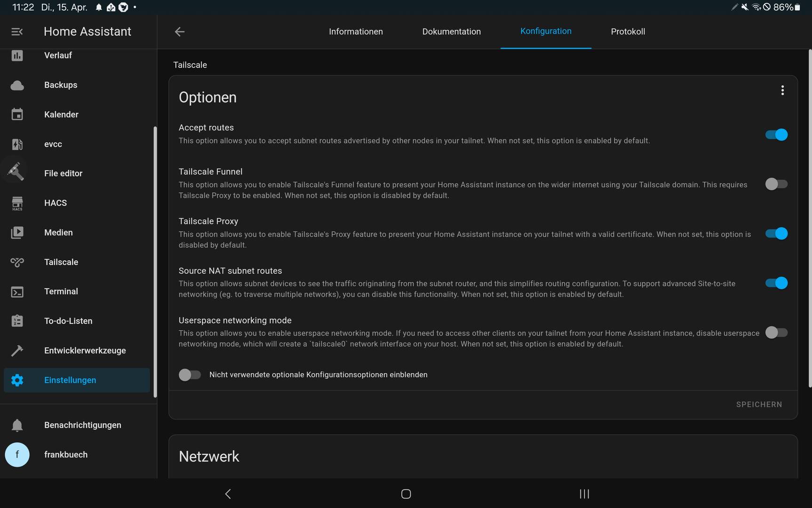
Task: Enable the Tailscale Funnel toggle
Action: [776, 184]
